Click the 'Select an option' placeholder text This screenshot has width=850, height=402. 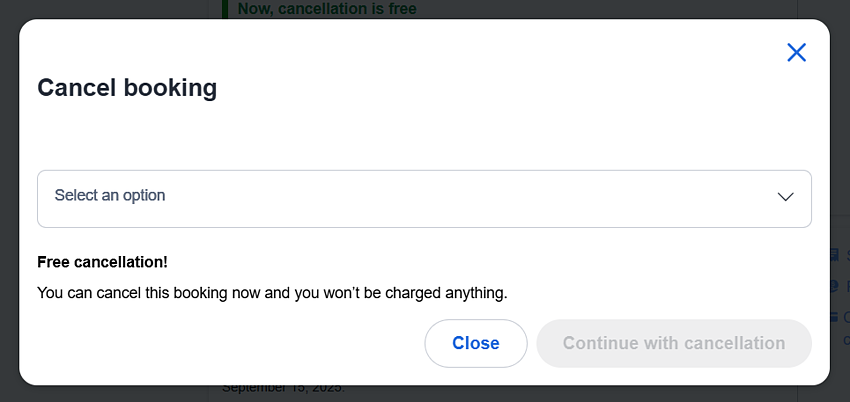click(x=110, y=196)
